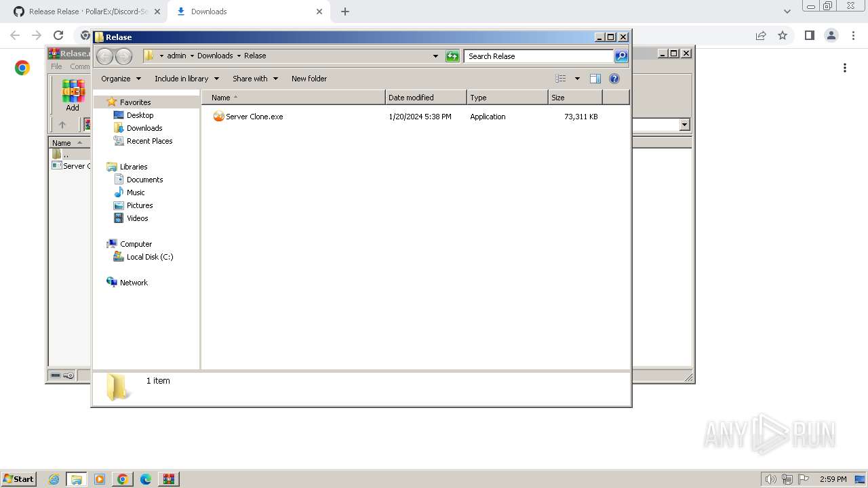Sort by the Size column header
The height and width of the screenshot is (488, 868).
[x=575, y=98]
